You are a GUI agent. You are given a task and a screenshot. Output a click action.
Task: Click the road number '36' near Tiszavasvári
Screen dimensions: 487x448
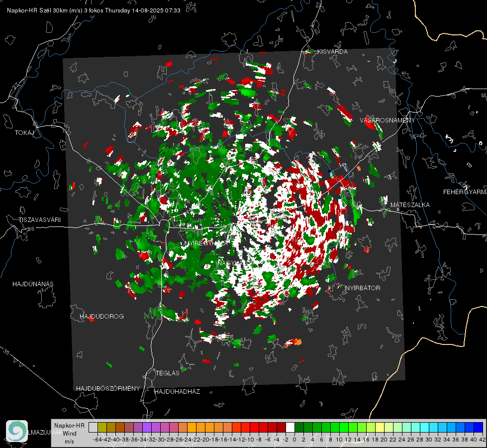31,229
